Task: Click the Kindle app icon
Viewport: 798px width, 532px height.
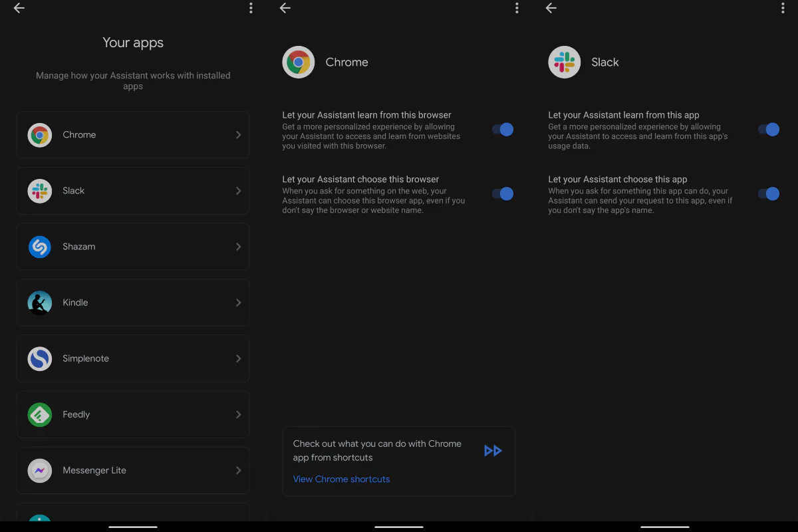Action: click(40, 303)
